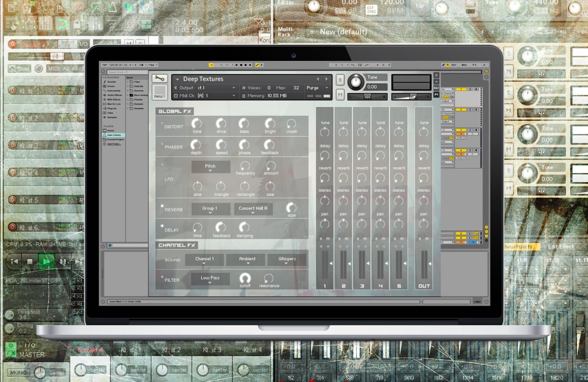Click the Concert Hall A reverb button
588x382 pixels.
(253, 209)
